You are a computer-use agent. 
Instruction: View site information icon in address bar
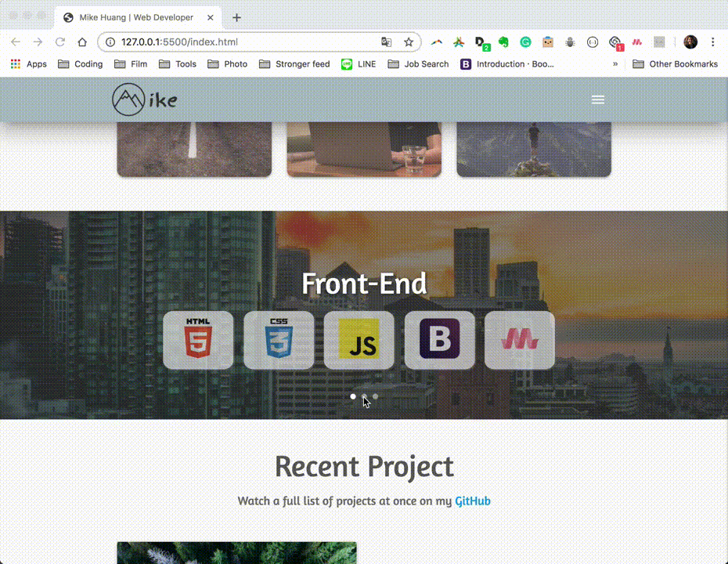(110, 42)
